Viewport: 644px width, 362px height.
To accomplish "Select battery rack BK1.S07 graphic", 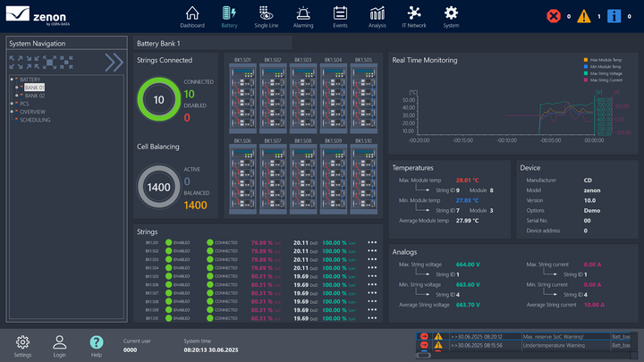I will pos(273,180).
